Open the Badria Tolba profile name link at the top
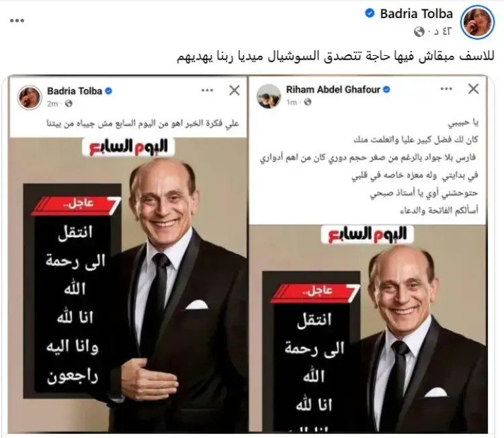The image size is (504, 438). [416, 13]
